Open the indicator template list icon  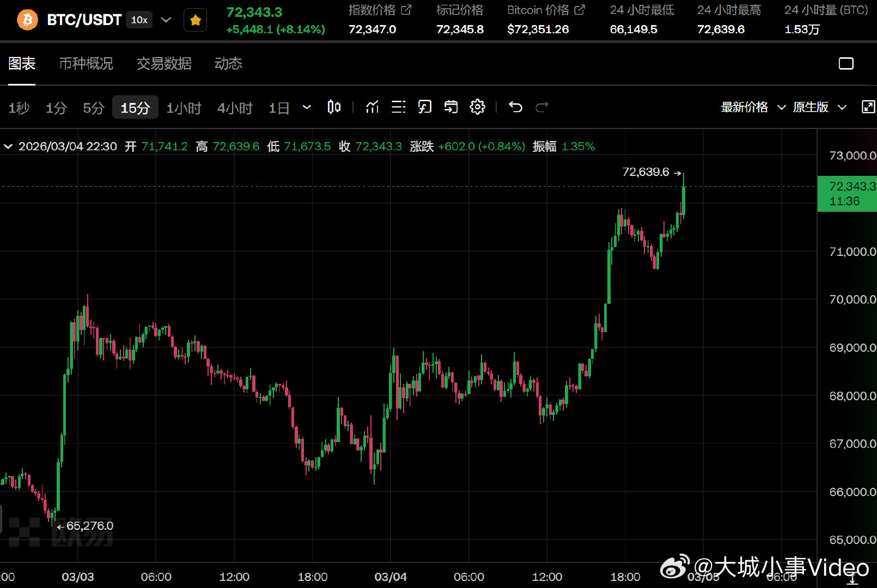(399, 107)
